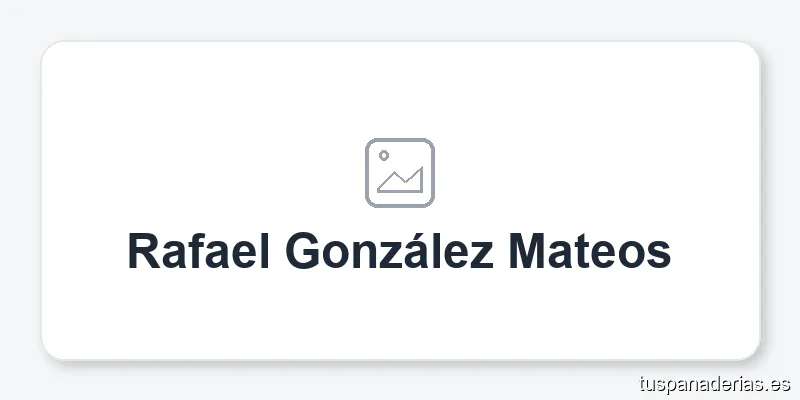The height and width of the screenshot is (400, 800).
Task: Click the bottom-left rounded corner of the white card
Action: click(48, 352)
